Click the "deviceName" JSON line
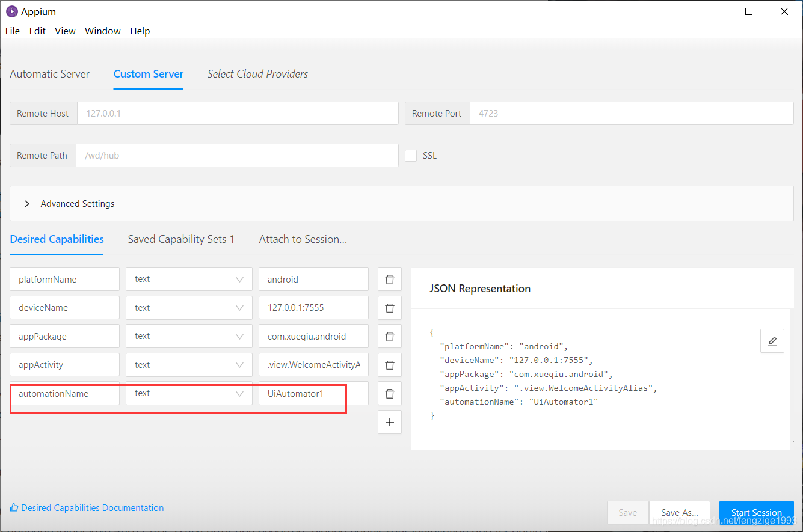This screenshot has width=803, height=532. tap(517, 360)
